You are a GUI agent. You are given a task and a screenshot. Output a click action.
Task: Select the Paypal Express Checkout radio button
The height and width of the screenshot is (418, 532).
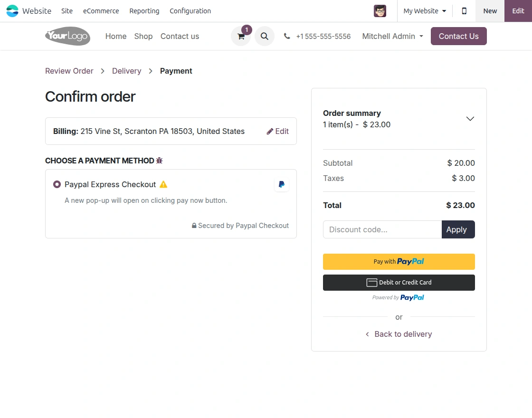pyautogui.click(x=57, y=184)
